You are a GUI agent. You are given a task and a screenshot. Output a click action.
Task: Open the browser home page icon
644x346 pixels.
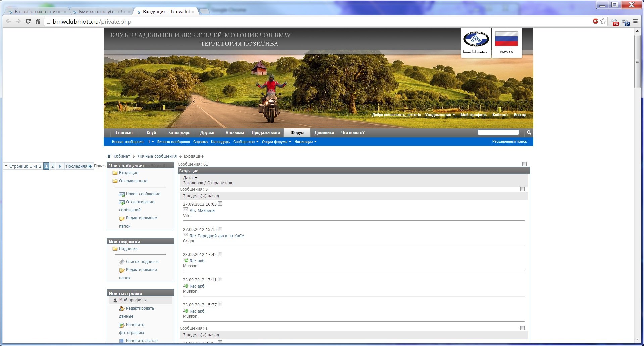tap(38, 21)
